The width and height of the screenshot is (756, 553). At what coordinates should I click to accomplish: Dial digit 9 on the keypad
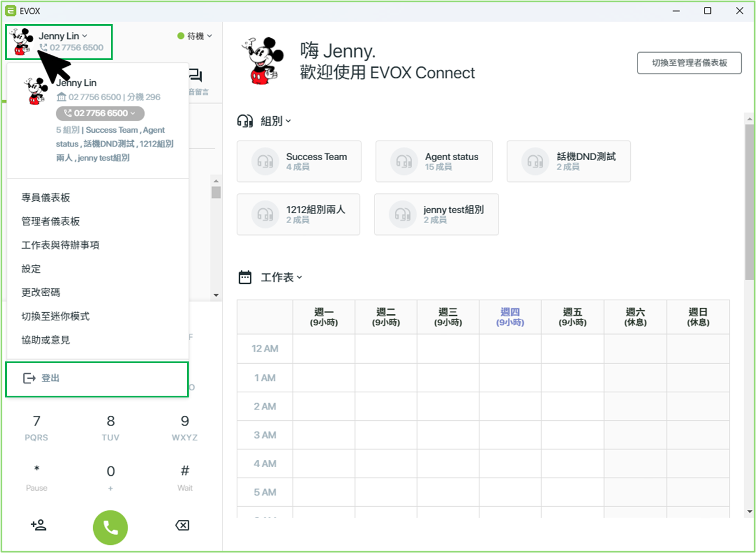pyautogui.click(x=185, y=428)
